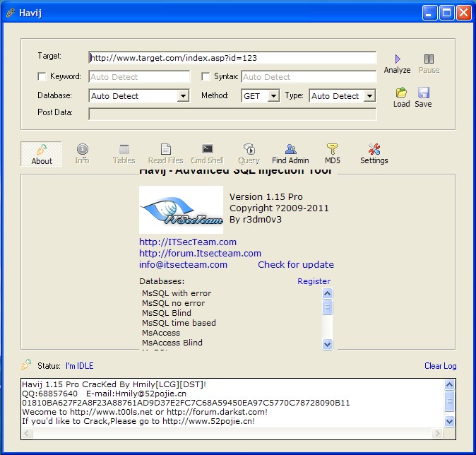The width and height of the screenshot is (476, 455).
Task: Open the Read Files tab
Action: [x=165, y=154]
